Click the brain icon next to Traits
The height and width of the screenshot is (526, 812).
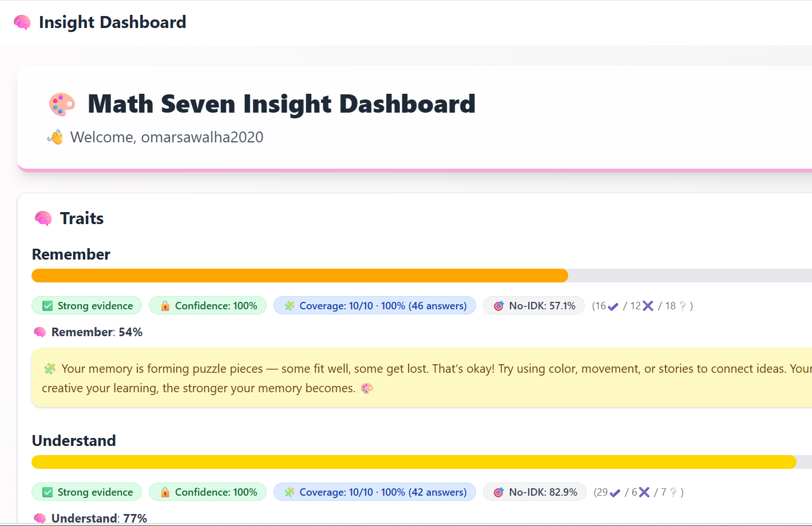coord(43,218)
